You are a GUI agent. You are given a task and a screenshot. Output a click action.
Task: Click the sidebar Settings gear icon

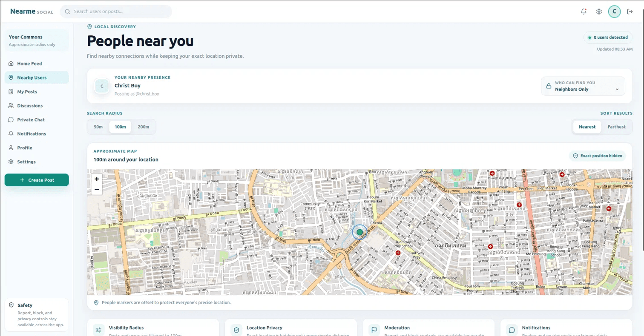pyautogui.click(x=11, y=162)
